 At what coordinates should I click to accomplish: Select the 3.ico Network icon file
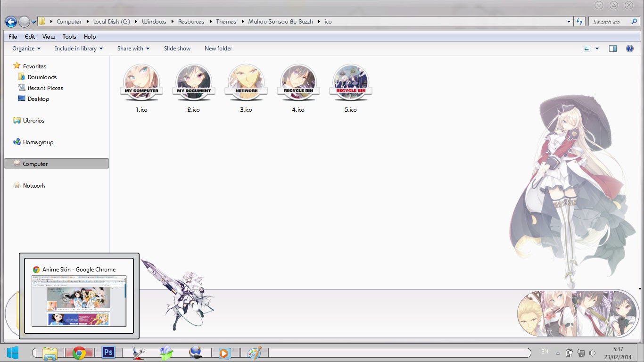click(246, 88)
